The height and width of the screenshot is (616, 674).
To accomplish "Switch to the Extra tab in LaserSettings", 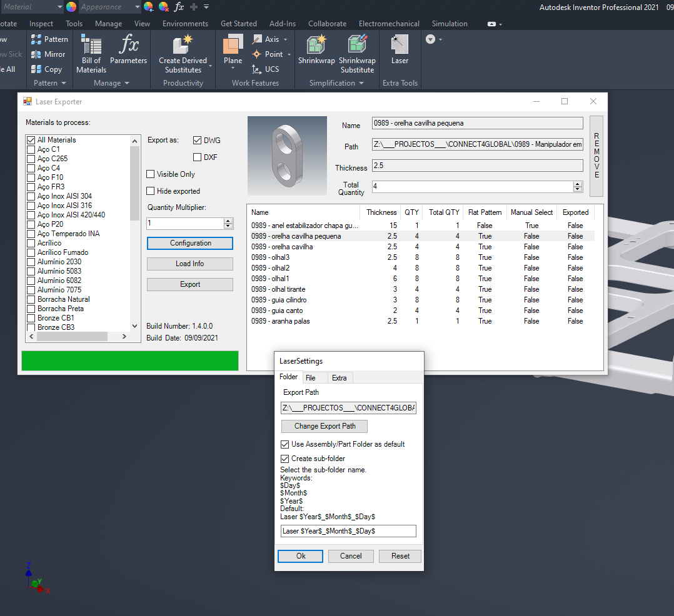I will pyautogui.click(x=339, y=377).
